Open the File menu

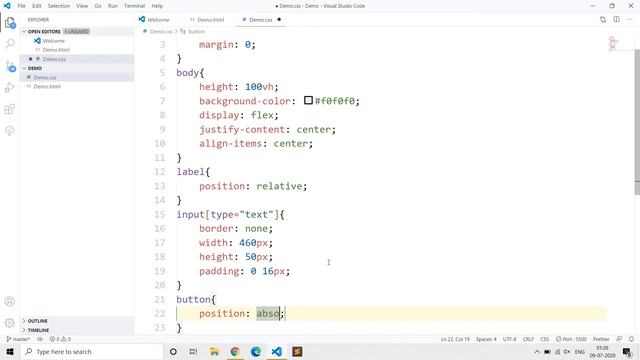21,6
